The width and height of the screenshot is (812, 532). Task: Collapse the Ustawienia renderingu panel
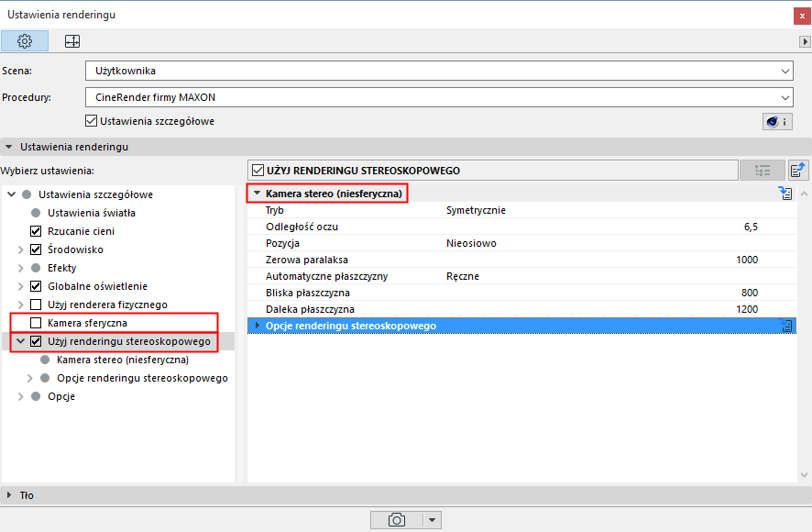(9, 147)
